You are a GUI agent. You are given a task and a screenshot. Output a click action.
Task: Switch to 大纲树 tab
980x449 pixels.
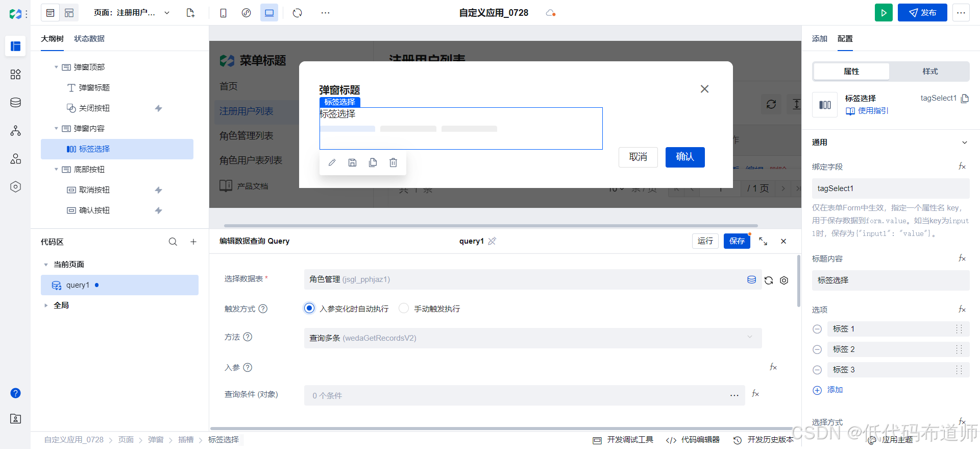(52, 39)
